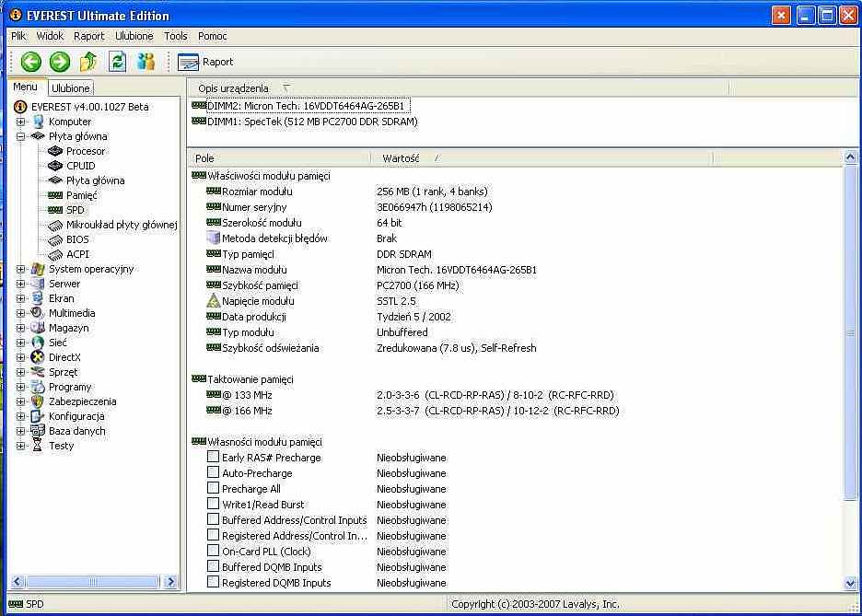Viewport: 862px width, 616px height.
Task: Expand the Sieć tree node
Action: [x=20, y=343]
